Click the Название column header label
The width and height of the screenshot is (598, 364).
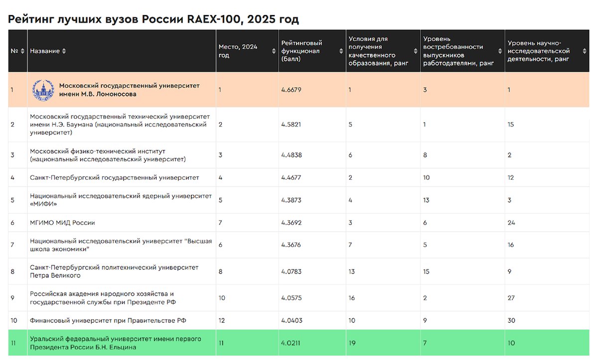pos(45,51)
